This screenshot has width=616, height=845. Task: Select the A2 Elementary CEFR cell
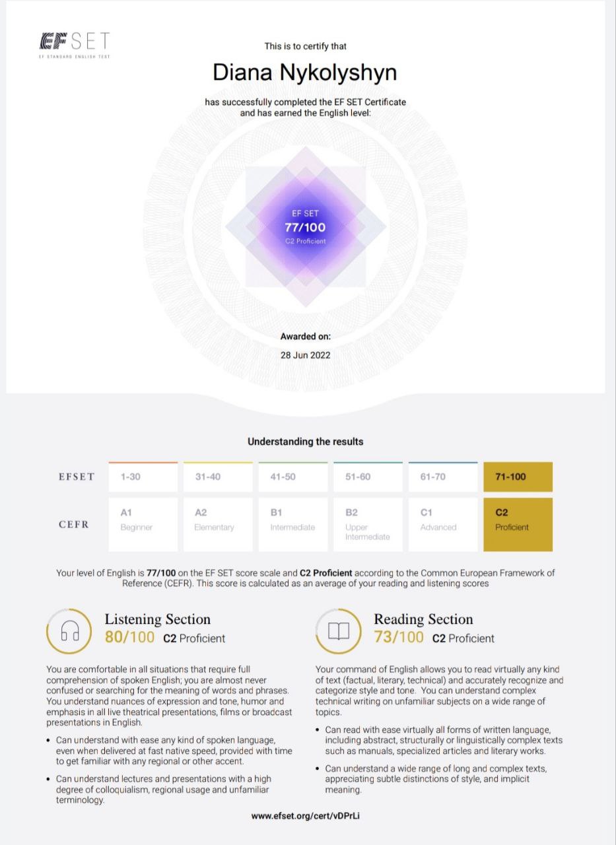[x=218, y=524]
